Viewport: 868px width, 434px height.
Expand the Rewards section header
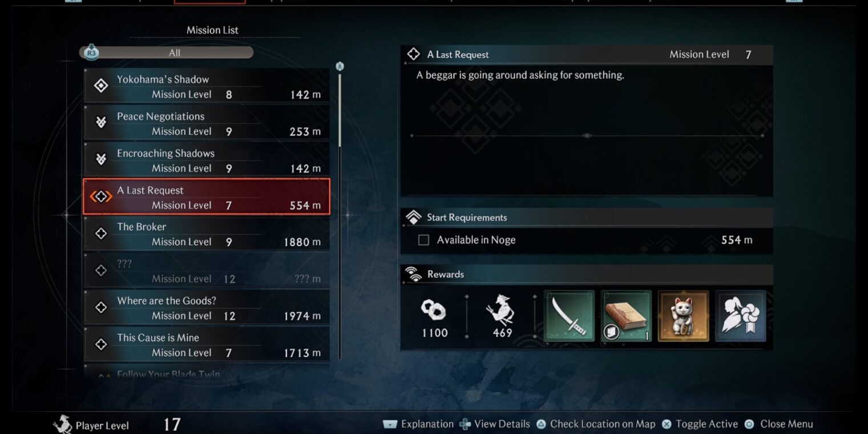(x=587, y=274)
